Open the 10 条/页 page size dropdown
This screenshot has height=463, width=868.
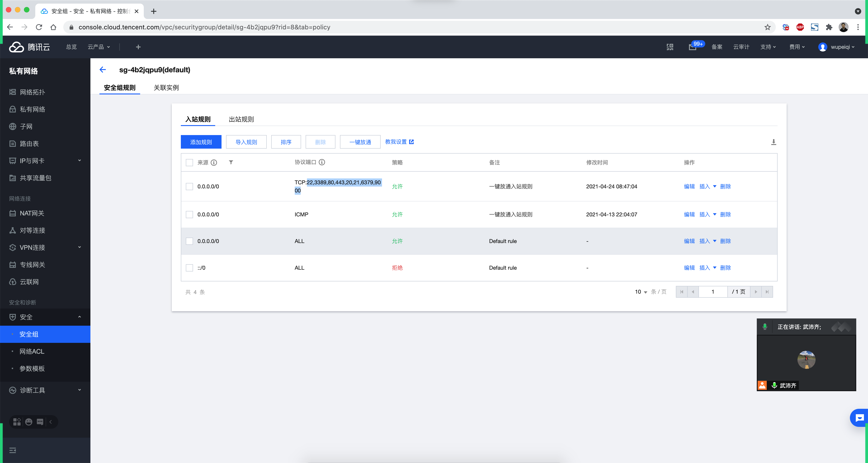641,292
